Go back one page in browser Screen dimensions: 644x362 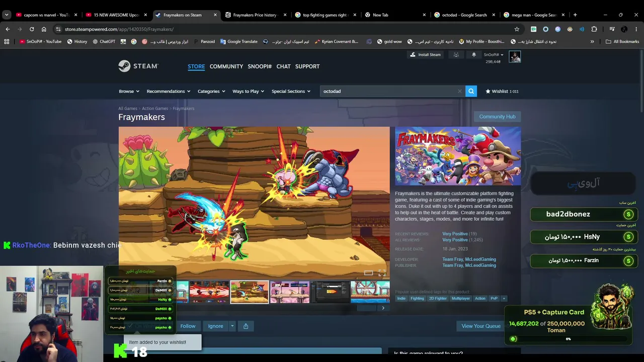tap(8, 29)
